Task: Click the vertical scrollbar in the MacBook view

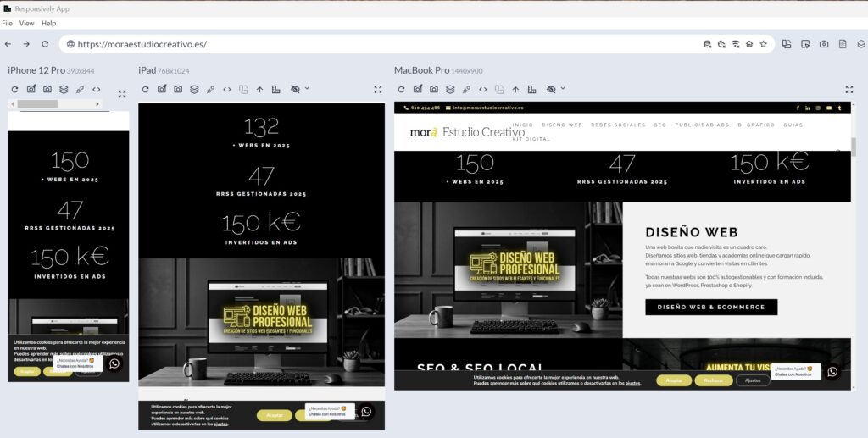Action: pyautogui.click(x=853, y=147)
